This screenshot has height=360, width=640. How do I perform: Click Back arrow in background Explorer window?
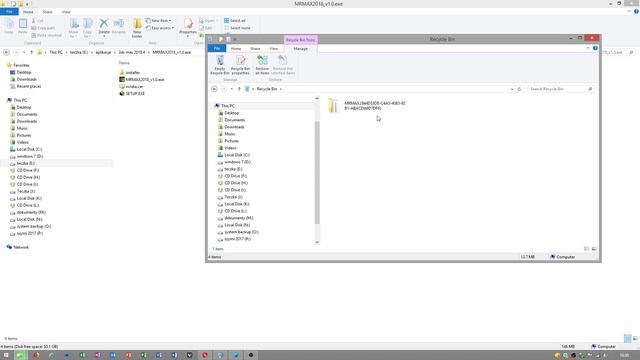pos(6,52)
